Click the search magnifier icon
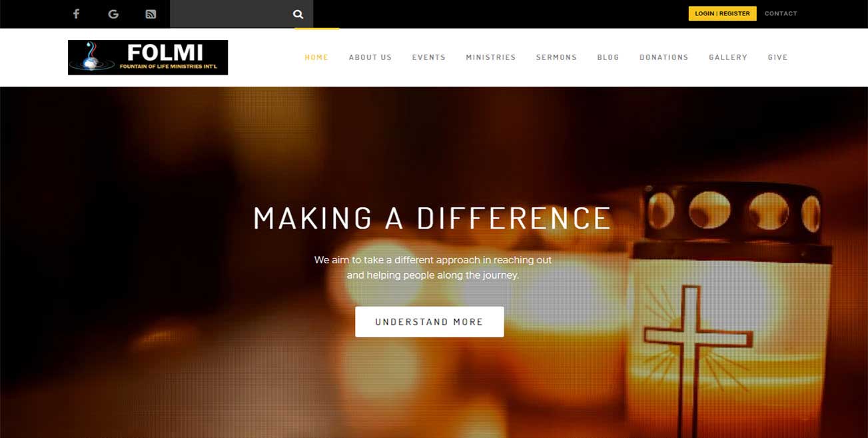 298,14
